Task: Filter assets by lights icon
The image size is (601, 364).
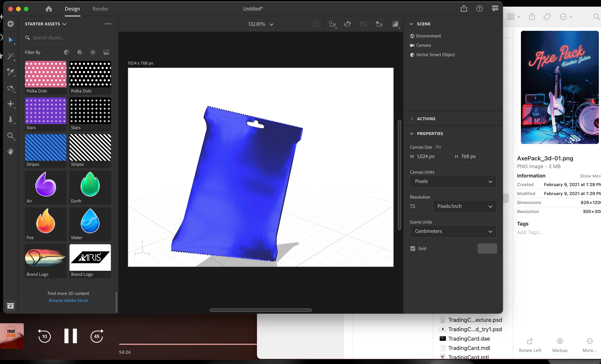Action: pyautogui.click(x=93, y=52)
